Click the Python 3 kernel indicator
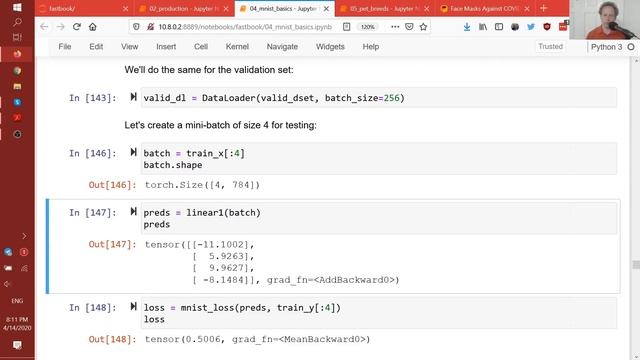640x360 pixels. click(x=612, y=47)
